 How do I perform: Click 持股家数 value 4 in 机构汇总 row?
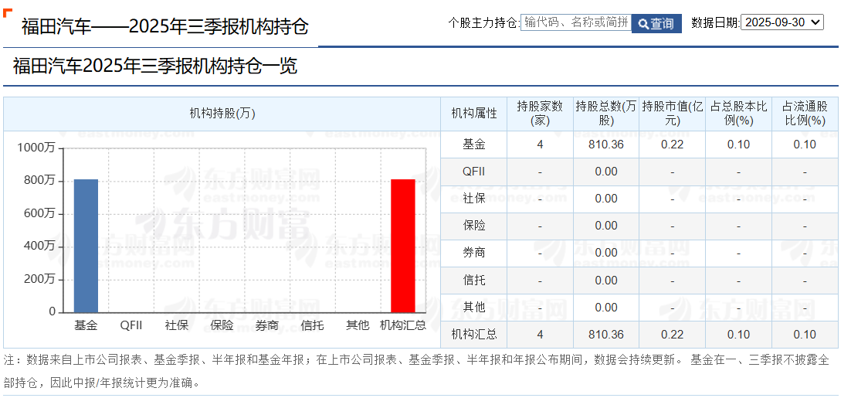[x=541, y=335]
